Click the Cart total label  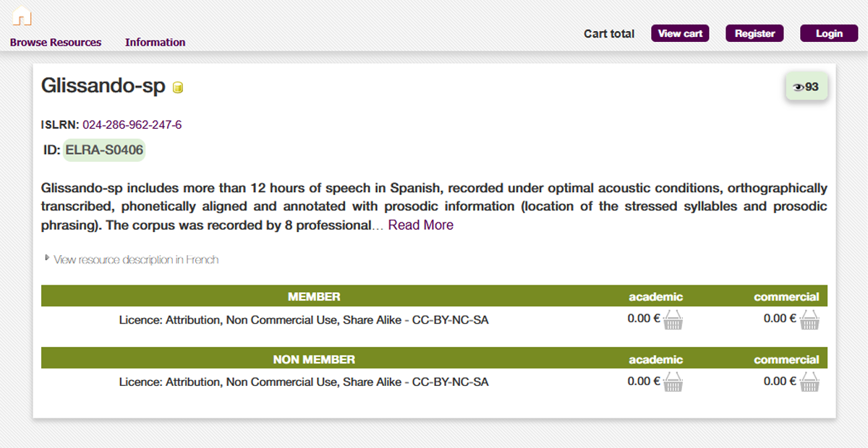pos(609,34)
